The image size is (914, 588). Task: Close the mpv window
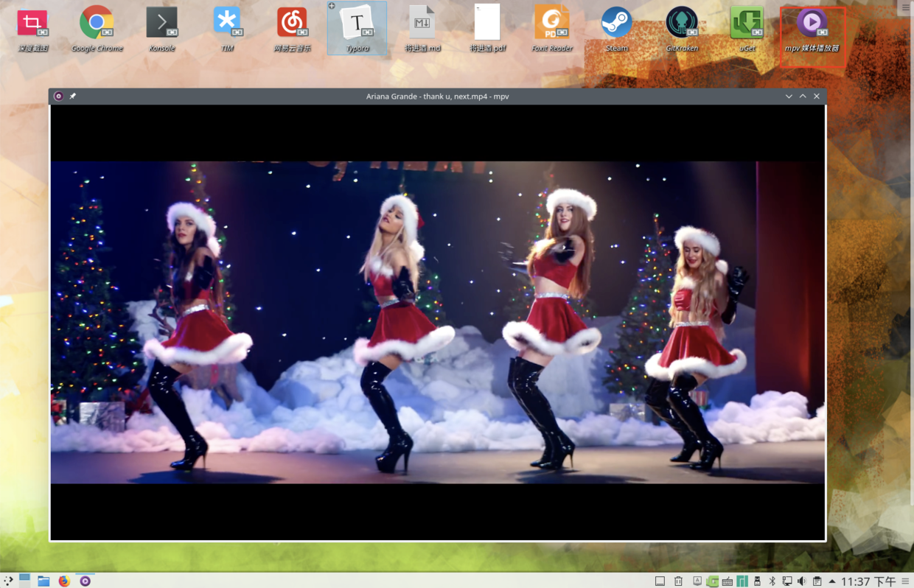[x=817, y=97]
